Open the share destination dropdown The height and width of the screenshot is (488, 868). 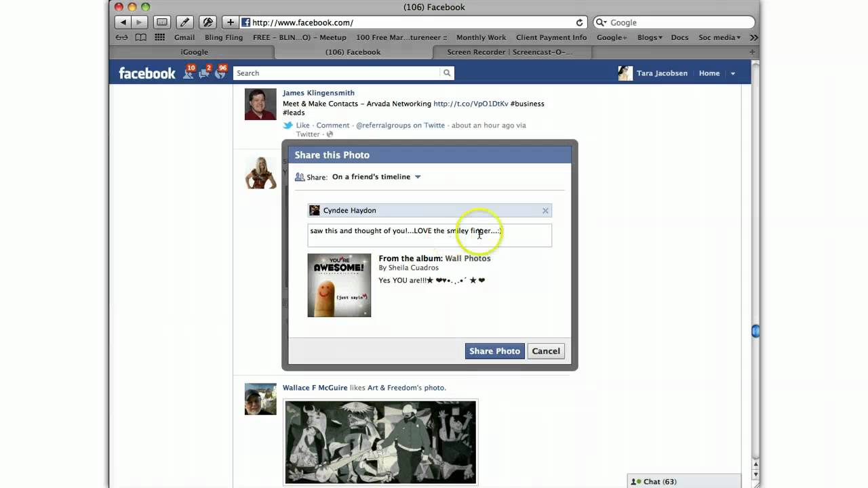pos(376,177)
